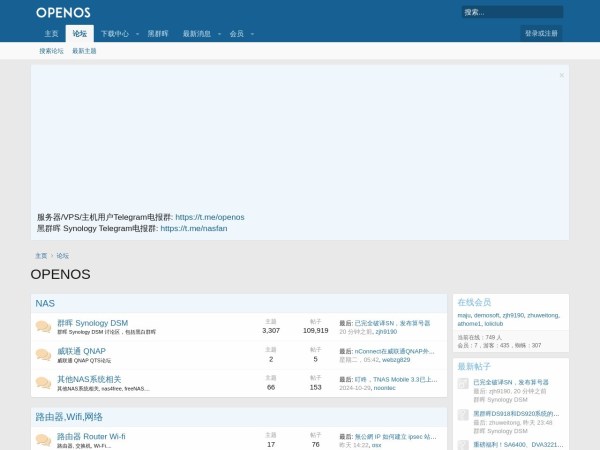Viewport: 600px width, 450px height.
Task: Open the NAS category heading
Action: coord(45,303)
